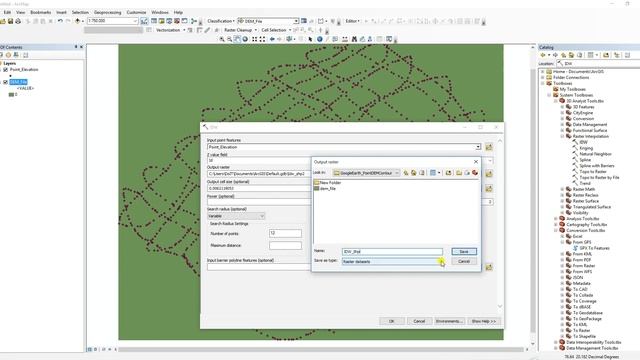
Task: Click Go Back to Previous Extent arrow
Action: click(272, 39)
